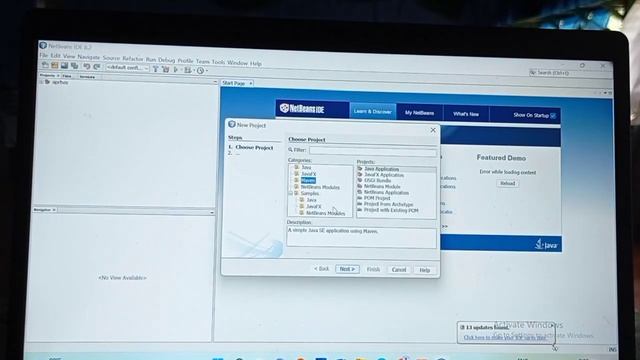Click the 13 updates found notification icon
Image resolution: width=640 pixels, height=360 pixels.
pos(462,327)
